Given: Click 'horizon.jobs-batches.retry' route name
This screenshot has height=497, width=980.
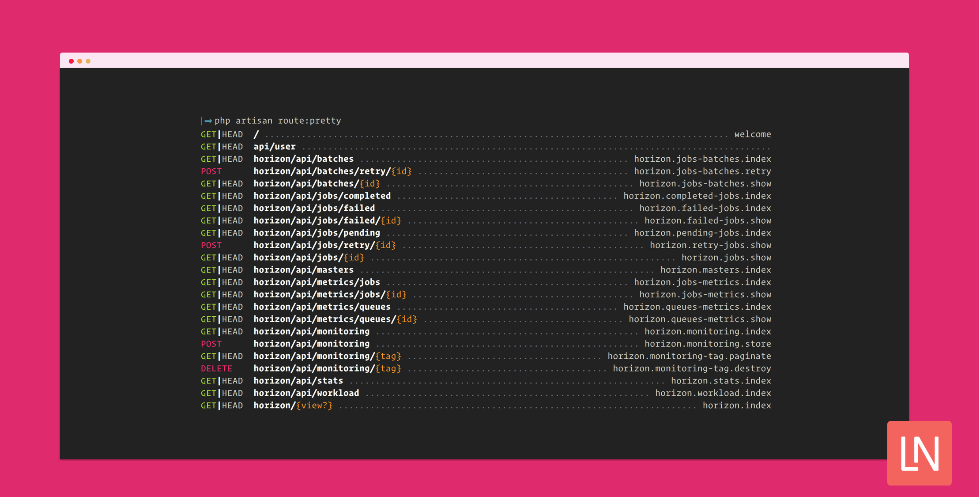Looking at the screenshot, I should coord(702,171).
